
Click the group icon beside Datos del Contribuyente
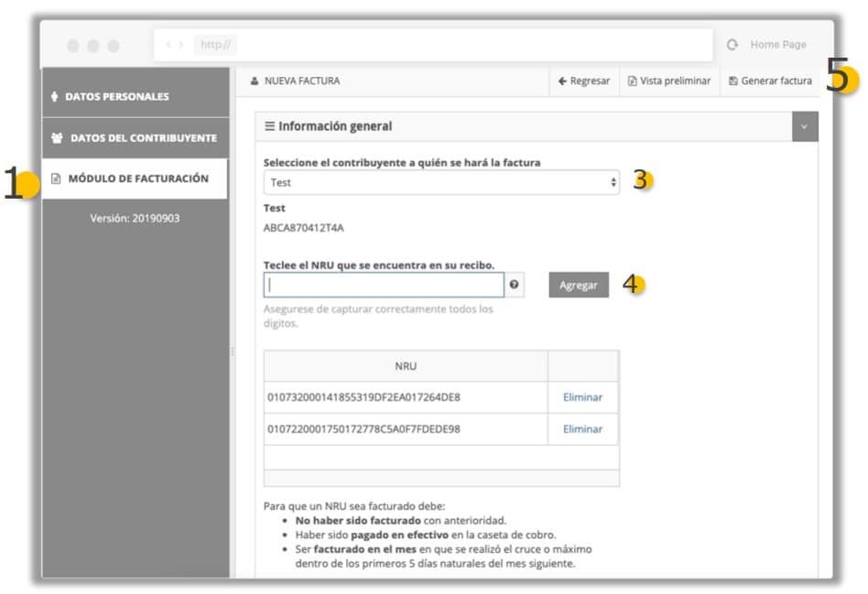(57, 138)
